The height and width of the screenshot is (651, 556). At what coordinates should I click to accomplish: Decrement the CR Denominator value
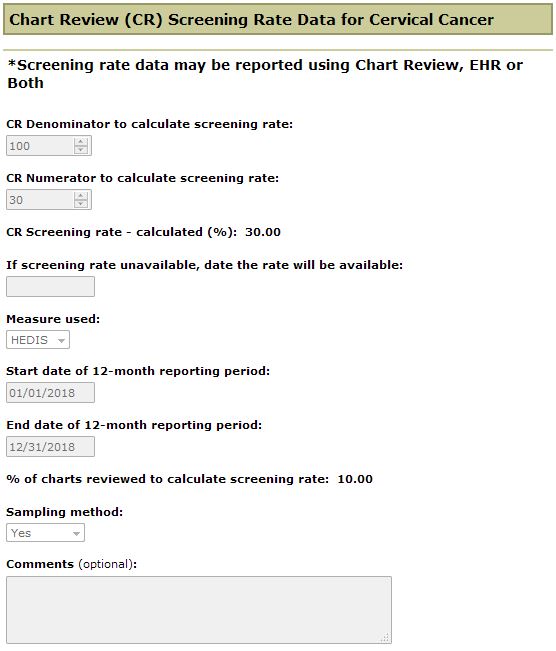click(x=81, y=149)
